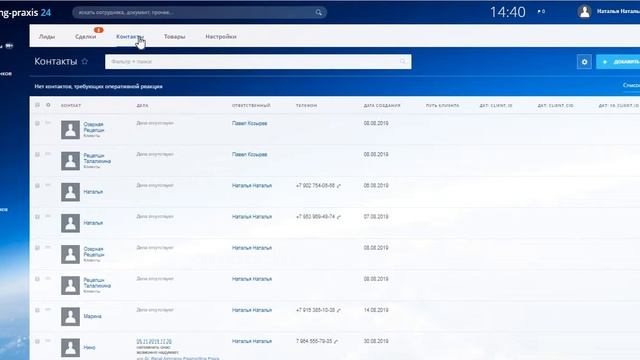The image size is (640, 360).
Task: Click the top search field for employees and documents
Action: (199, 12)
